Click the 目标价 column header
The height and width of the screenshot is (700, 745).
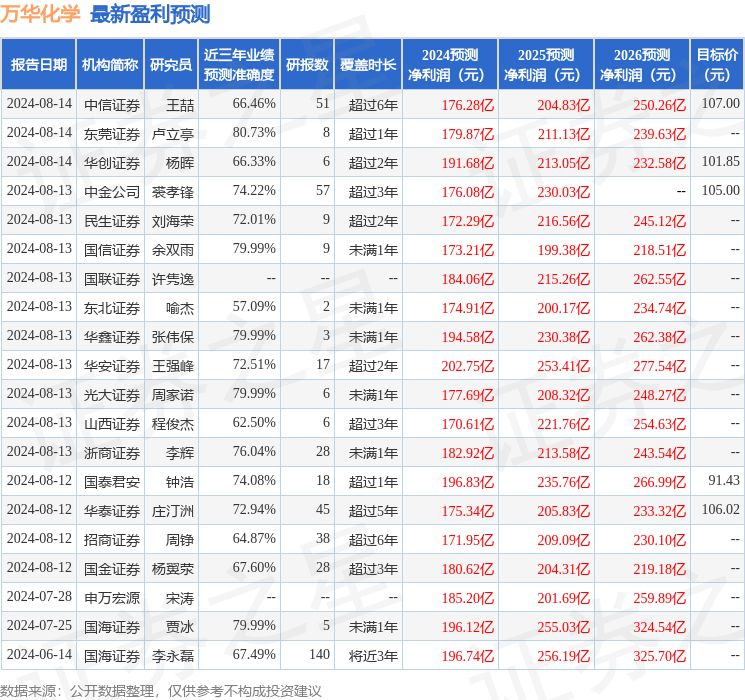coord(717,65)
